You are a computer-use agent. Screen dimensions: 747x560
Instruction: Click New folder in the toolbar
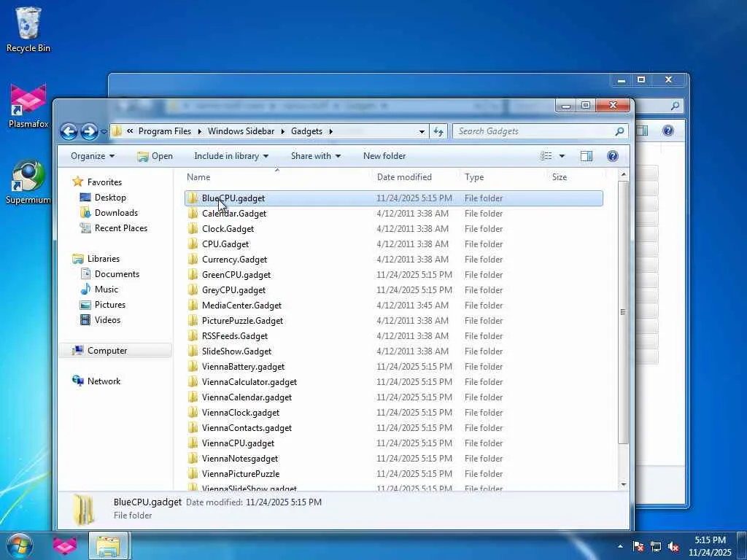click(384, 156)
